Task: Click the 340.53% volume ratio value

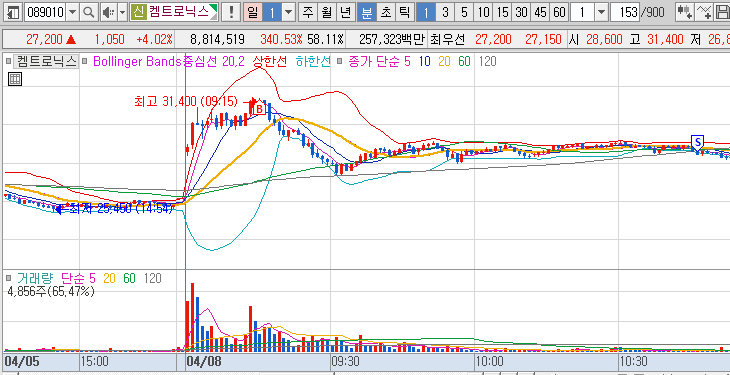Action: (281, 40)
